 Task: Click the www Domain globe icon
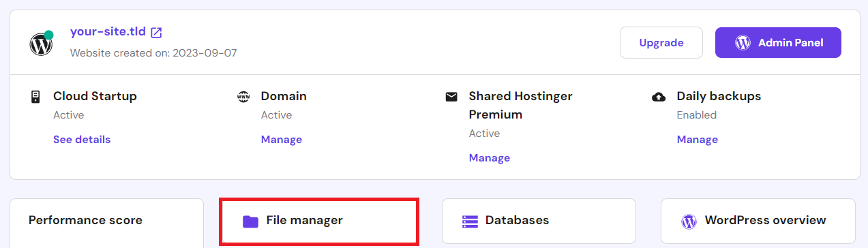243,97
